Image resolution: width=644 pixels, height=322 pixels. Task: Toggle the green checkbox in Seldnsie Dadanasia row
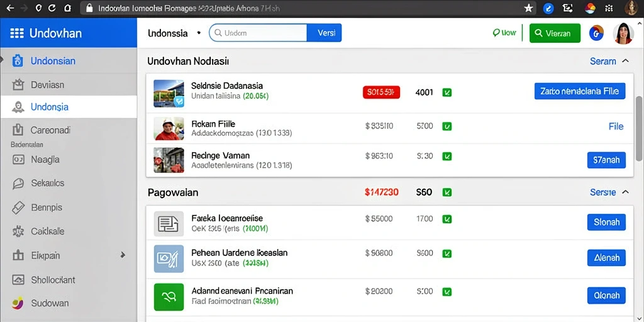click(447, 92)
